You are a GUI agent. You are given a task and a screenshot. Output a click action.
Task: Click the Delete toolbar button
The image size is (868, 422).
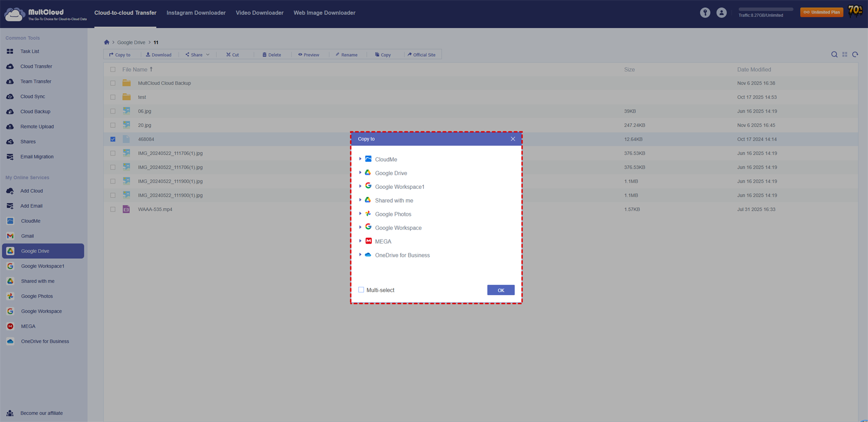pyautogui.click(x=272, y=55)
